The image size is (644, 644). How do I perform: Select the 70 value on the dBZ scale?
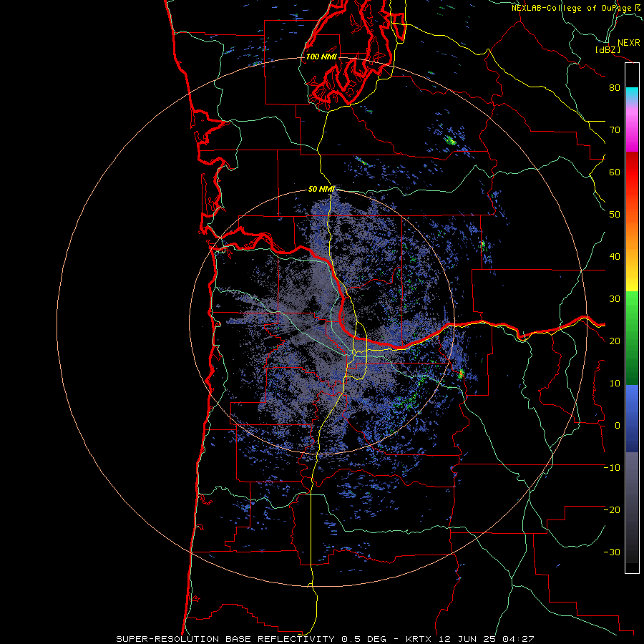(615, 130)
